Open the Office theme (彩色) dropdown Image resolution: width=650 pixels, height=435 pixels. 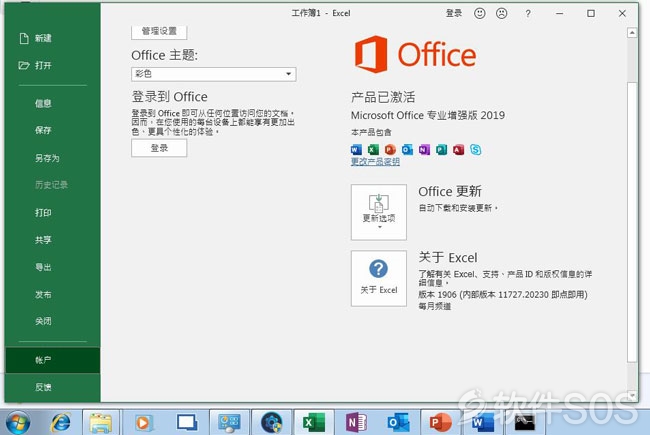[x=213, y=74]
